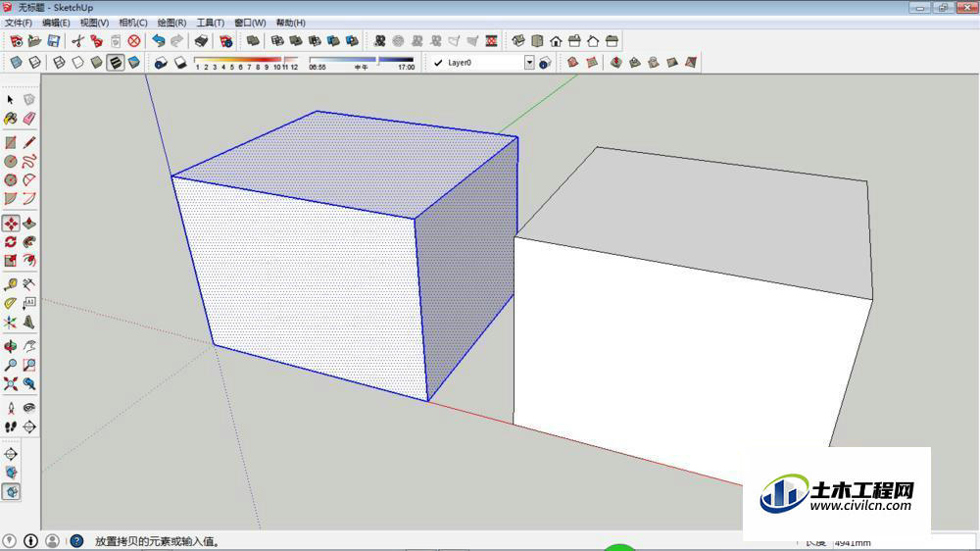Click the 4941mm measurement input box
980x551 pixels.
(x=905, y=543)
